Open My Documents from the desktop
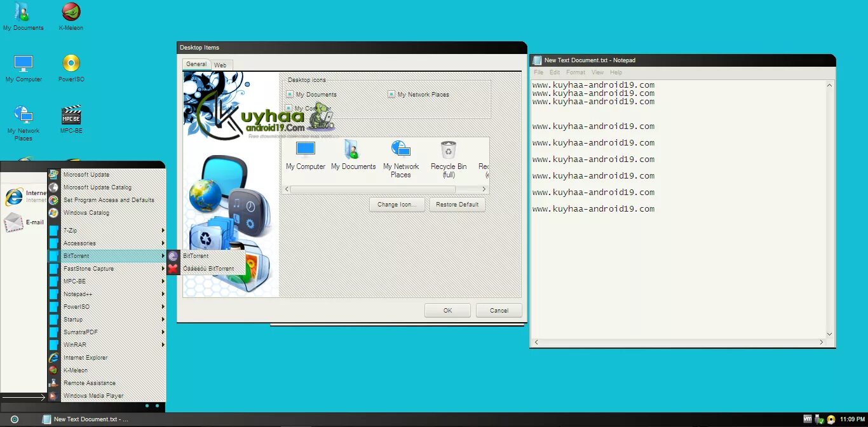Image resolution: width=868 pixels, height=427 pixels. coord(23,16)
